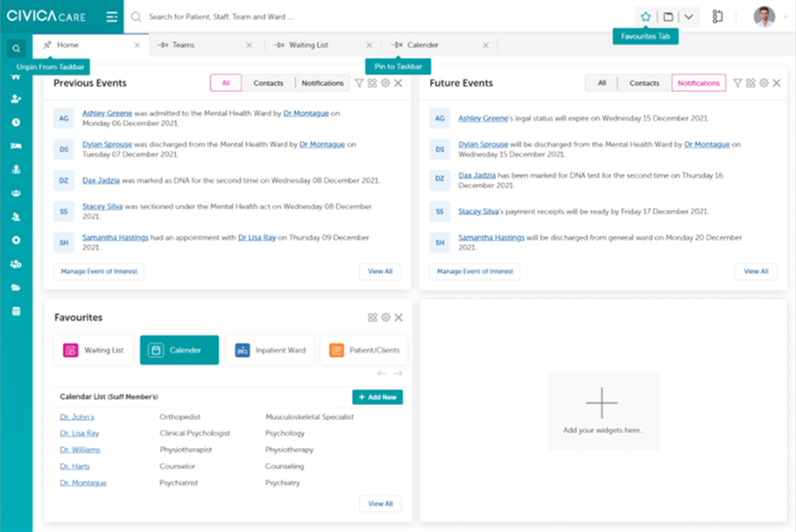Select Calender favourite tile
Screen dimensions: 796x532
click(x=180, y=350)
